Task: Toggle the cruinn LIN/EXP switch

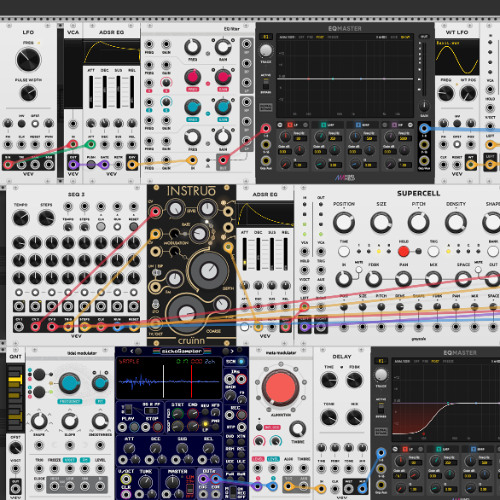Action: [x=157, y=273]
